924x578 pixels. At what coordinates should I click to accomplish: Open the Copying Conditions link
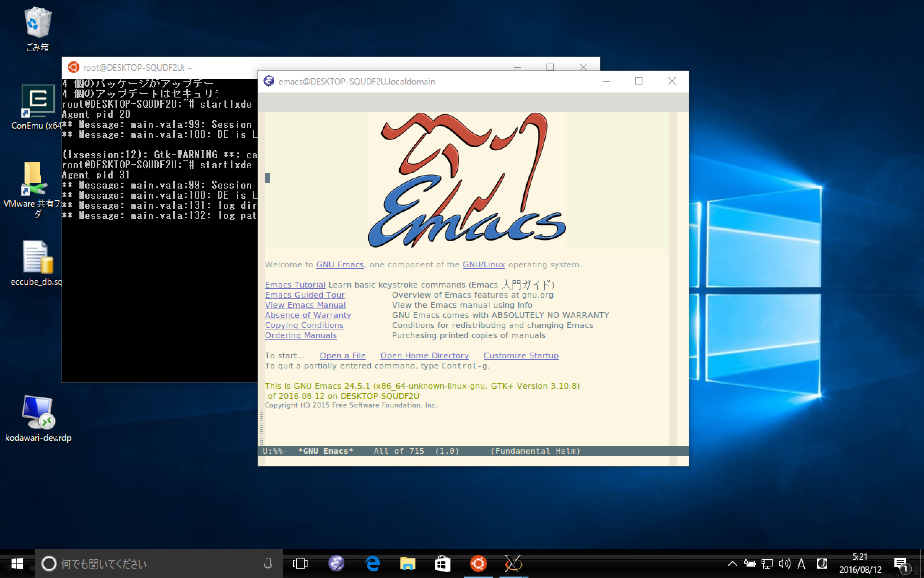point(304,325)
